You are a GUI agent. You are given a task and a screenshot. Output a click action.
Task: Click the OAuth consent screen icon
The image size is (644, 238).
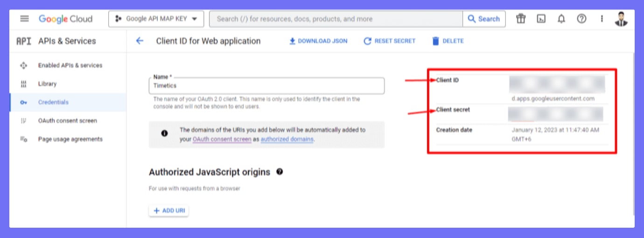point(24,121)
